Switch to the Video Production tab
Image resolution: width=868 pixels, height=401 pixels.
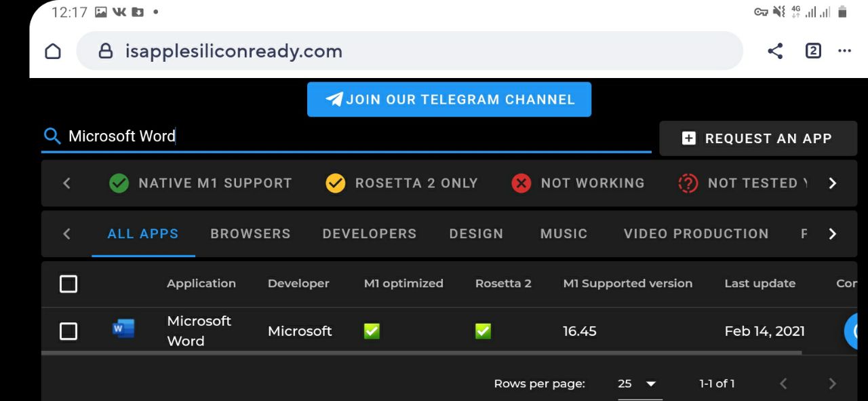pyautogui.click(x=696, y=233)
